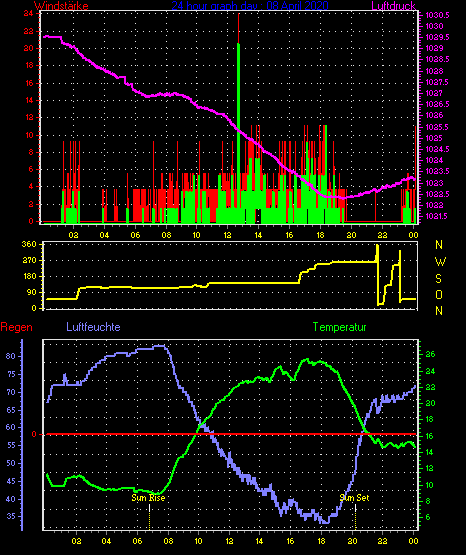Click humidity axis value 35
This screenshot has height=555, width=466.
[x=11, y=516]
